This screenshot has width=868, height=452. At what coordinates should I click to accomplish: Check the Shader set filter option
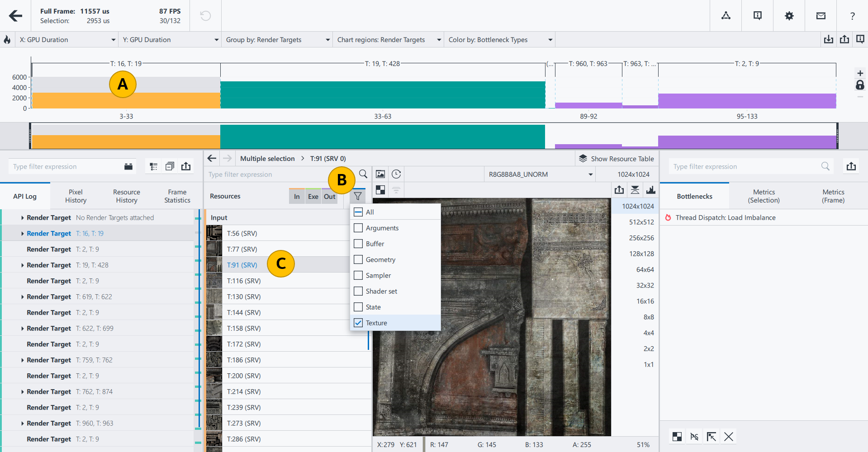(x=358, y=291)
